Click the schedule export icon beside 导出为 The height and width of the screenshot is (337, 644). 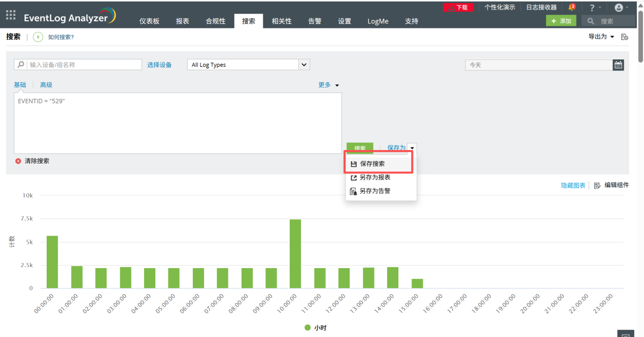(x=625, y=37)
